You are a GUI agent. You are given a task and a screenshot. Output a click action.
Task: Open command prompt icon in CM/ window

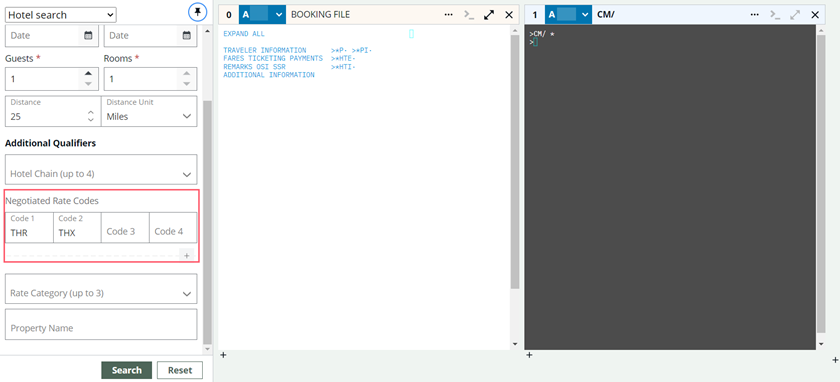[775, 14]
